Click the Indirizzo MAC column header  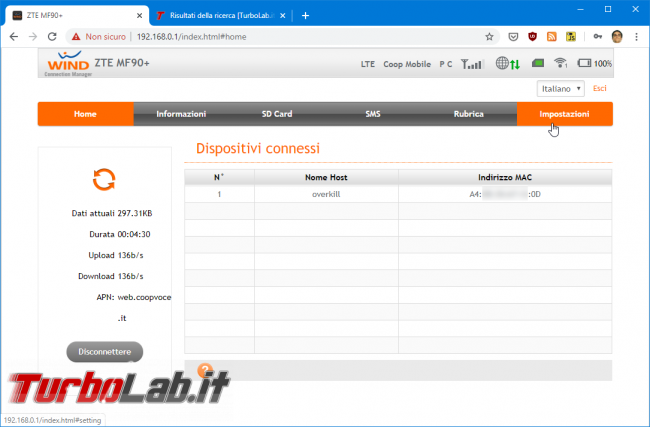505,177
